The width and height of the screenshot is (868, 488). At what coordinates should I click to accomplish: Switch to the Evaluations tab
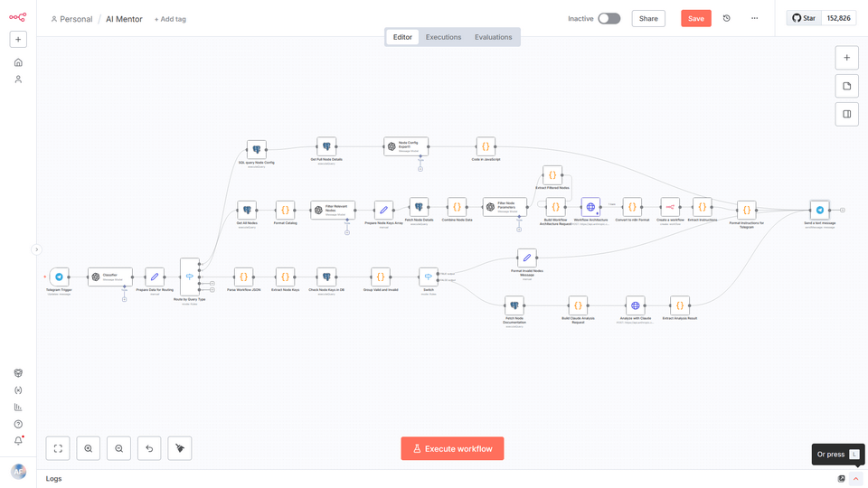click(493, 37)
